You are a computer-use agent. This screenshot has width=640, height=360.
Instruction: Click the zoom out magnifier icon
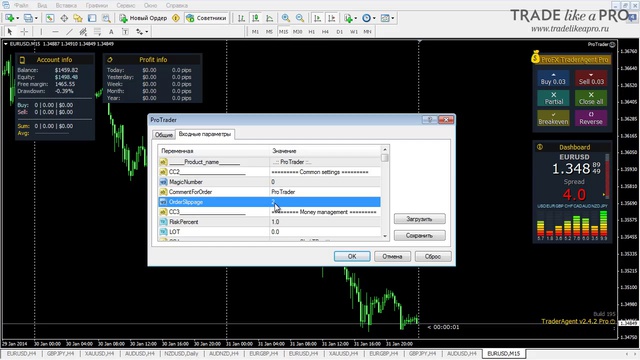(x=300, y=18)
